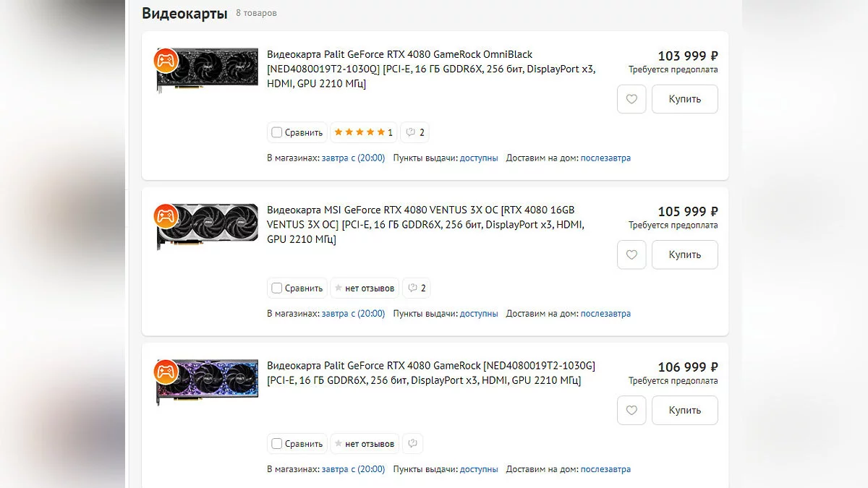Click 'доступны' pickup link for MSI VENTUS
868x488 pixels.
coord(479,313)
